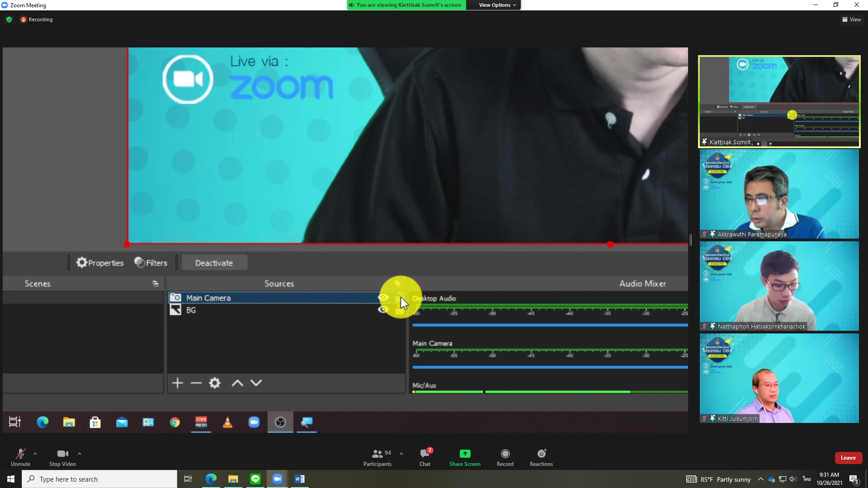The height and width of the screenshot is (488, 868).
Task: Click the remove source minus icon
Action: pyautogui.click(x=196, y=383)
